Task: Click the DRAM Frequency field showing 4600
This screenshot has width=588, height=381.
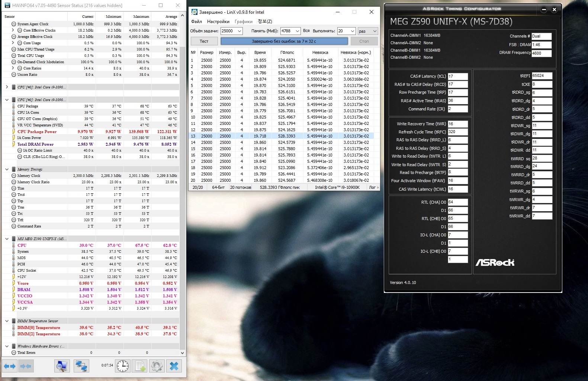Action: coord(542,53)
